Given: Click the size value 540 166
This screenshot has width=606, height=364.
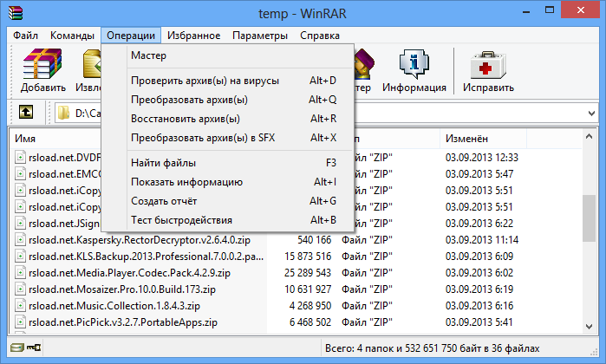Looking at the screenshot, I should [x=314, y=240].
